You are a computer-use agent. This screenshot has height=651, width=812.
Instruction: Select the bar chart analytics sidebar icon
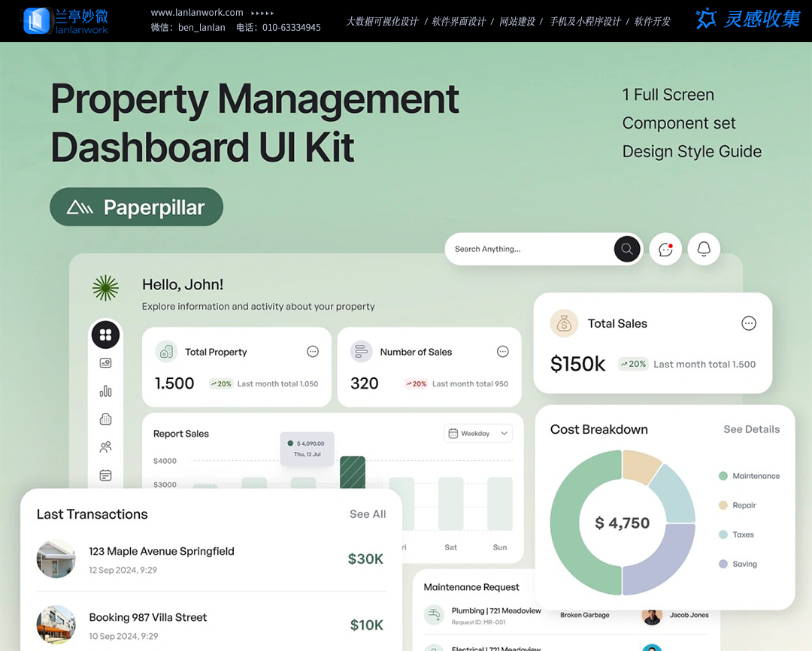tap(105, 391)
